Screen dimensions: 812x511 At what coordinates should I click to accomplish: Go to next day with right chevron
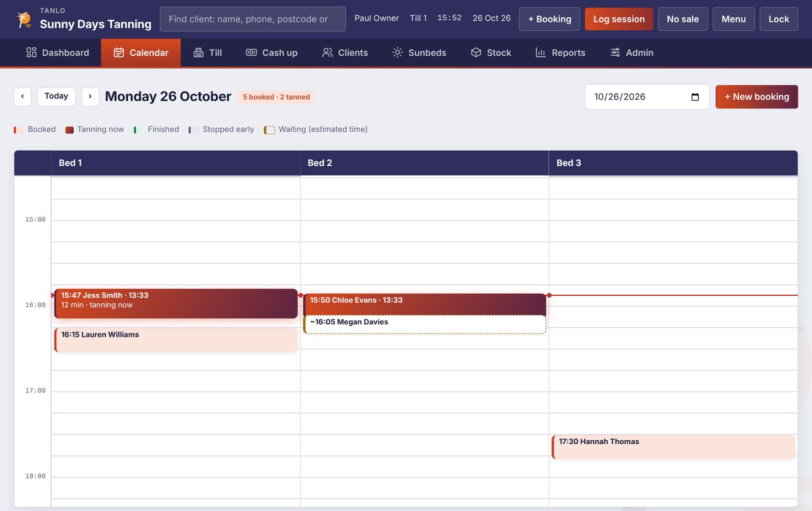click(x=90, y=96)
